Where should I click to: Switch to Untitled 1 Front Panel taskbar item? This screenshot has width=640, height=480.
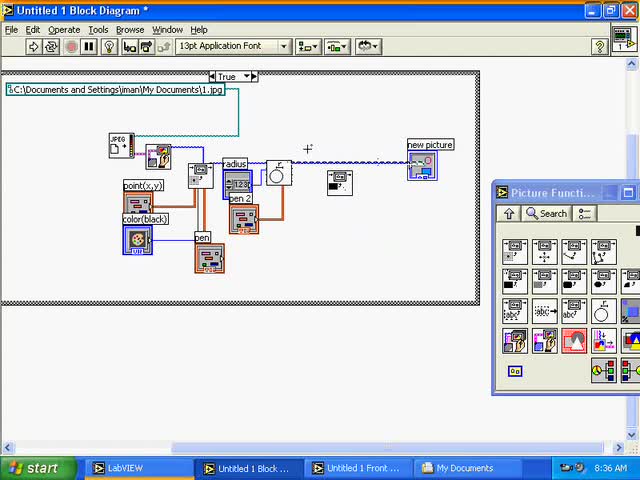click(x=358, y=469)
